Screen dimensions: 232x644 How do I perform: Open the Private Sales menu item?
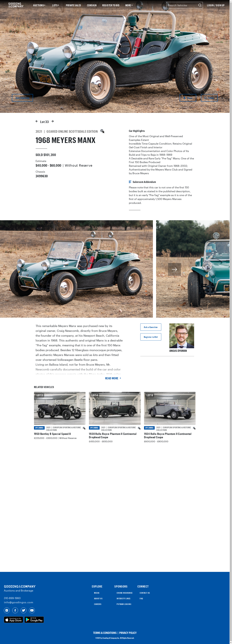(73, 5)
